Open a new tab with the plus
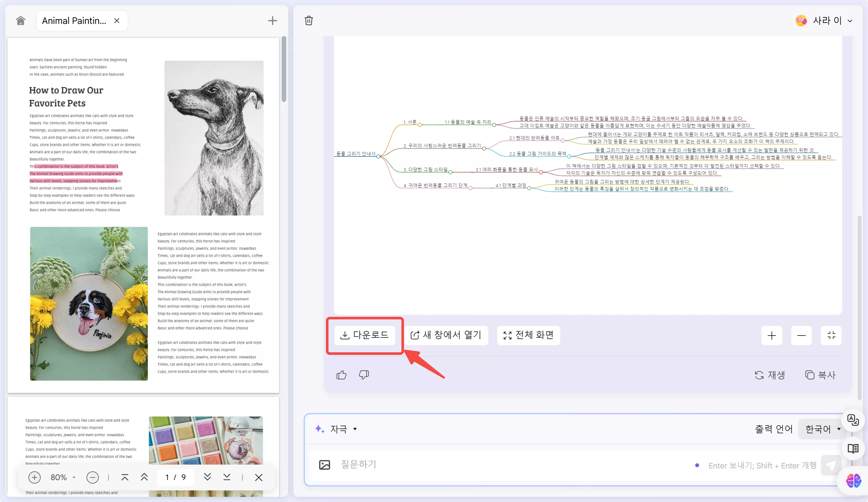This screenshot has width=868, height=502. (x=272, y=21)
